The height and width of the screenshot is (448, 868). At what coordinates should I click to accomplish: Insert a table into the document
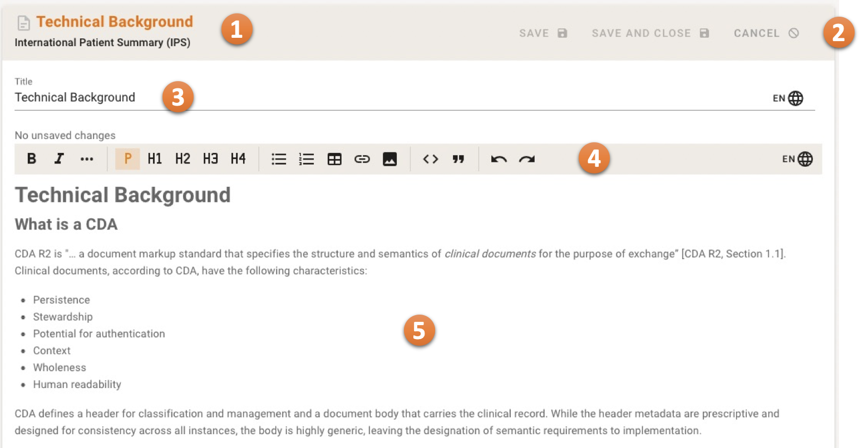tap(334, 160)
